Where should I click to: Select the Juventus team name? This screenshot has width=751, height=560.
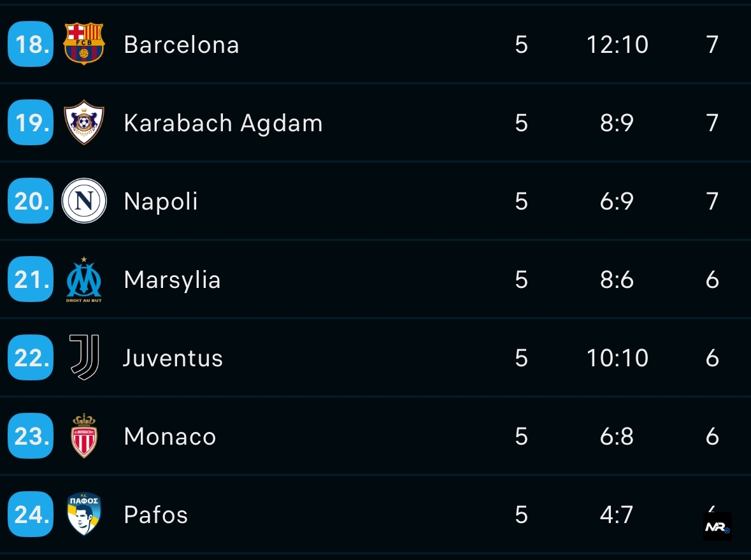(173, 358)
